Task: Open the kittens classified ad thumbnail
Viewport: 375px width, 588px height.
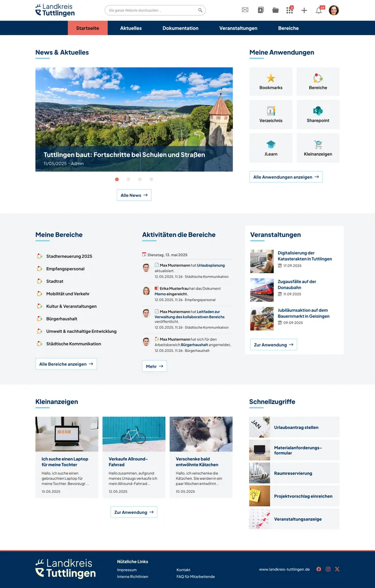Action: [x=201, y=434]
